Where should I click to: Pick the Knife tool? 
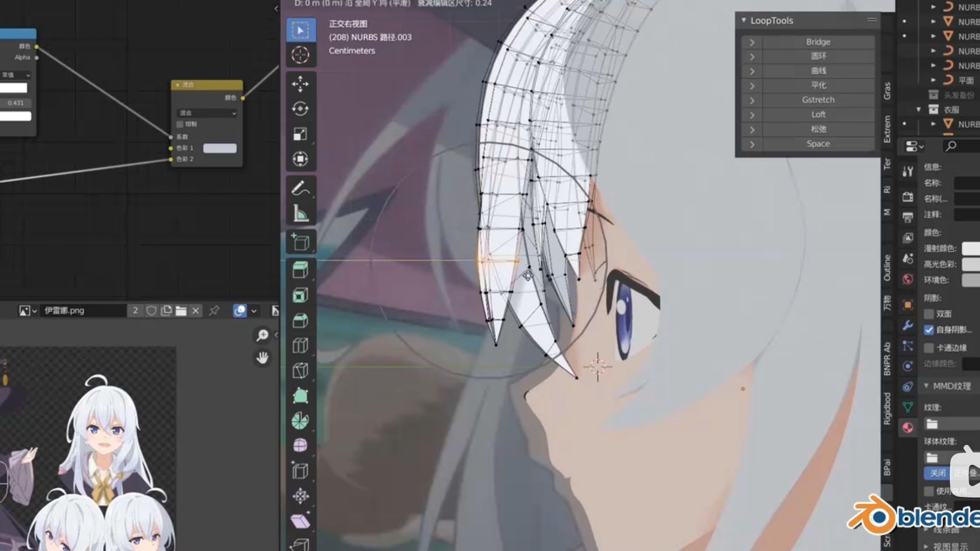[300, 370]
